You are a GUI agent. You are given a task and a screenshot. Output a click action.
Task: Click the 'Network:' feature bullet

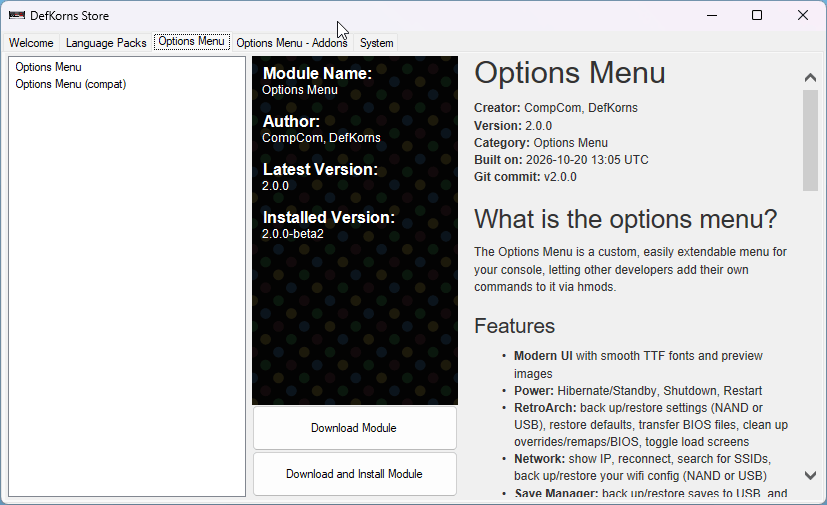click(x=642, y=467)
